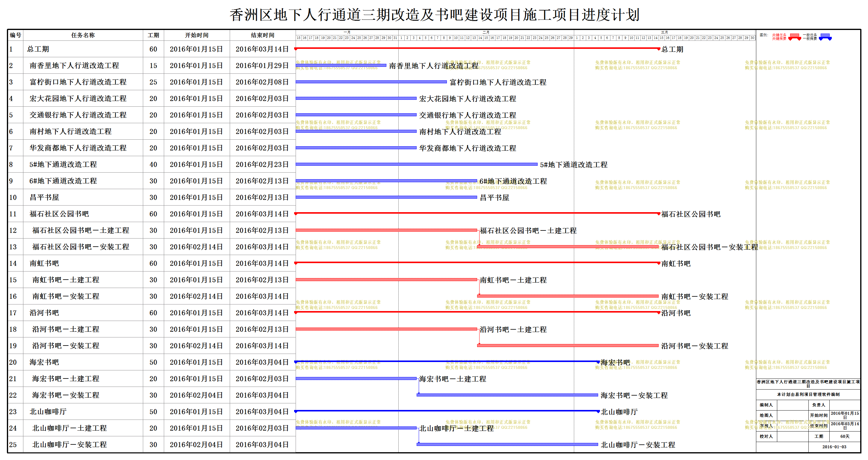This screenshot has height=460, width=868.
Task: Select the blue Gantt bar for 富柠街口地下人行道改造工程
Action: pyautogui.click(x=371, y=82)
